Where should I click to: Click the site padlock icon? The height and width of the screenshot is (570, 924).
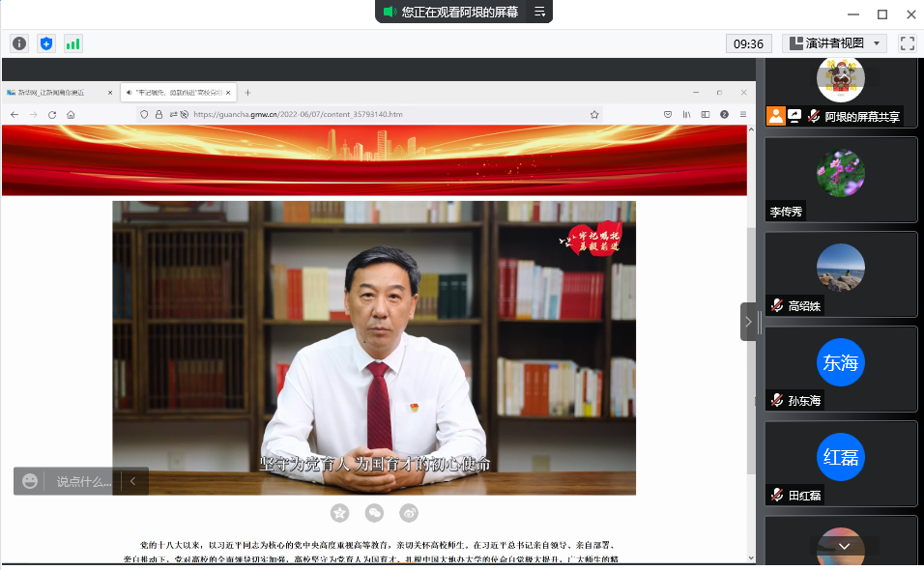[159, 114]
